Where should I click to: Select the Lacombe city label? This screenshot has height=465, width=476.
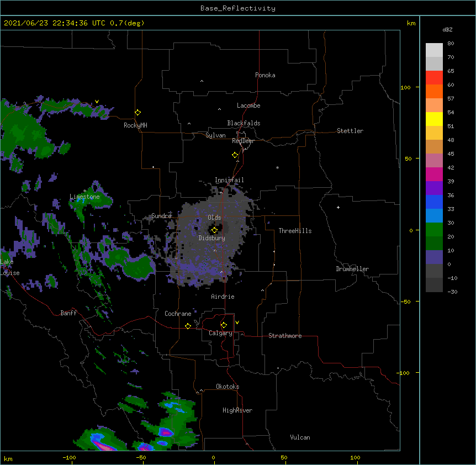click(x=248, y=105)
